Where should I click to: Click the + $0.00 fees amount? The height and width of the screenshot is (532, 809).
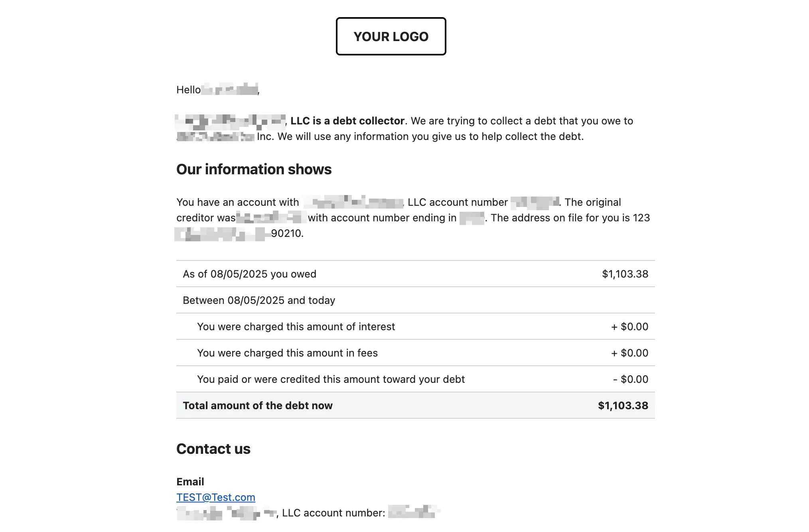[x=629, y=353]
